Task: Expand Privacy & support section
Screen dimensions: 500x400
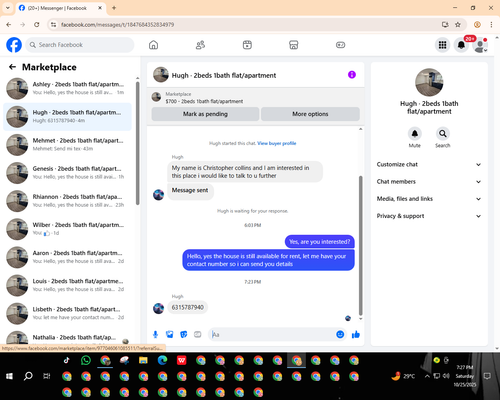Action: [x=429, y=216]
